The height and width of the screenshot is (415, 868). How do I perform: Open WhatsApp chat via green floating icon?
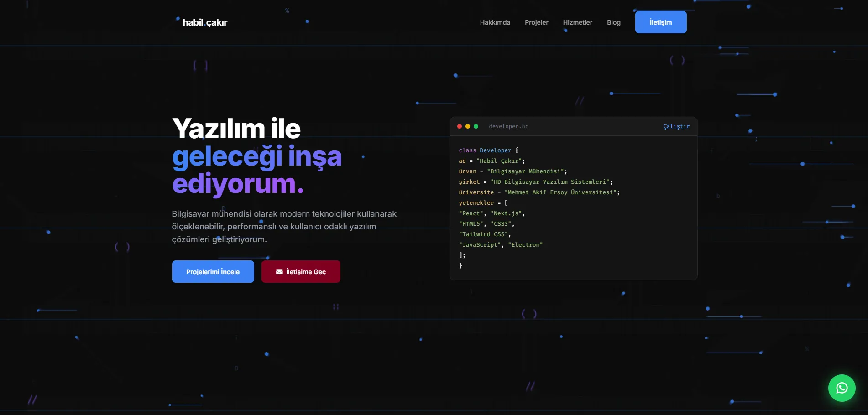tap(842, 388)
